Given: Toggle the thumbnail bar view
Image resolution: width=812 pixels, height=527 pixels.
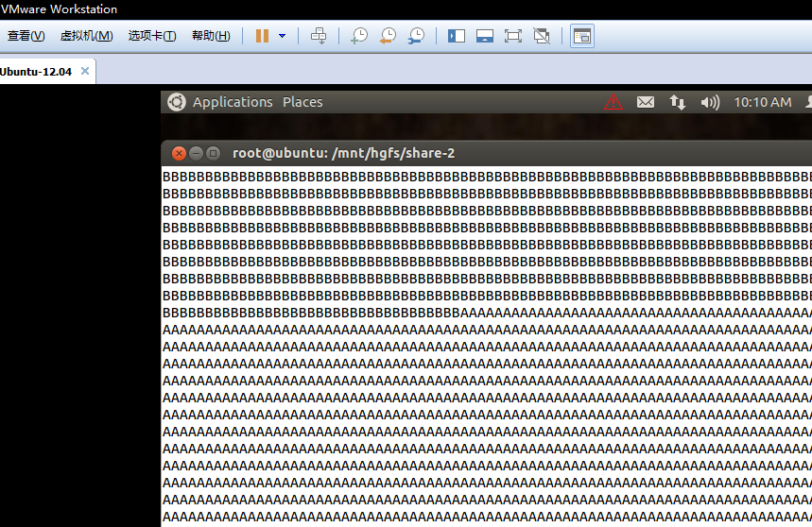Looking at the screenshot, I should 485,36.
